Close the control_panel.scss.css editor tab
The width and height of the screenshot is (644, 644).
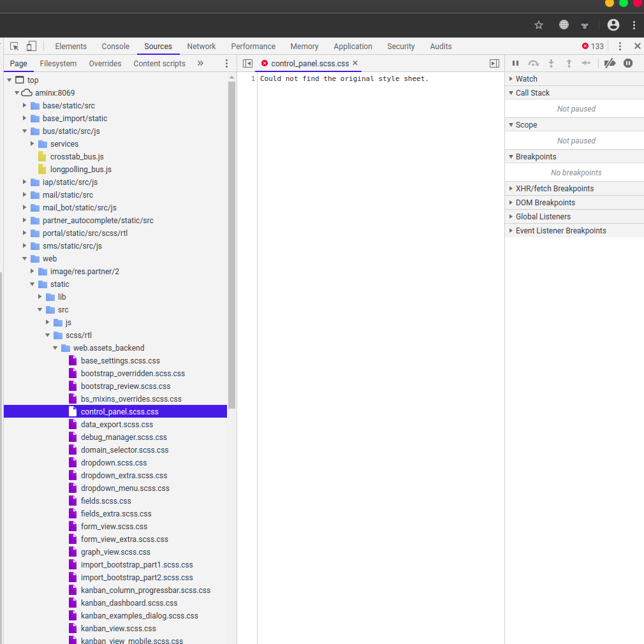tap(356, 63)
